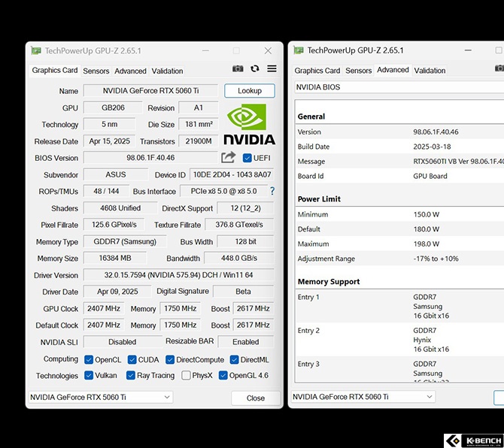Click GPU-Z app icon in left title bar

tap(36, 51)
